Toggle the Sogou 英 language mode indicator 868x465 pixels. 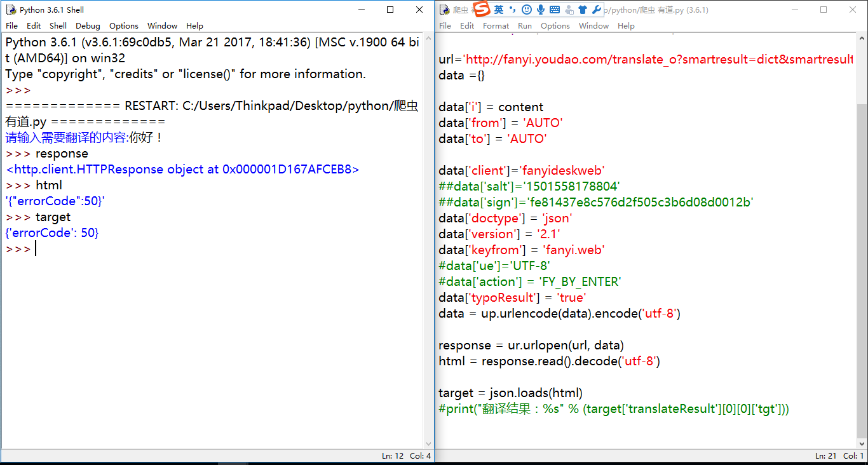pyautogui.click(x=499, y=10)
